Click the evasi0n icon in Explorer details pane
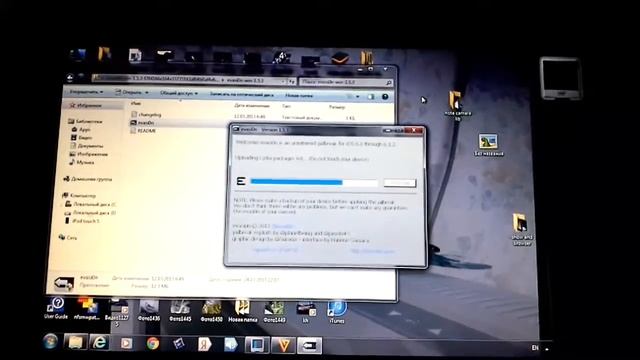The image size is (640, 360). tap(64, 283)
